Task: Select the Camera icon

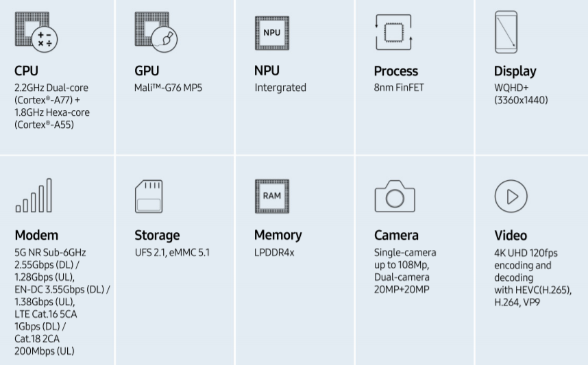Action: [x=395, y=197]
